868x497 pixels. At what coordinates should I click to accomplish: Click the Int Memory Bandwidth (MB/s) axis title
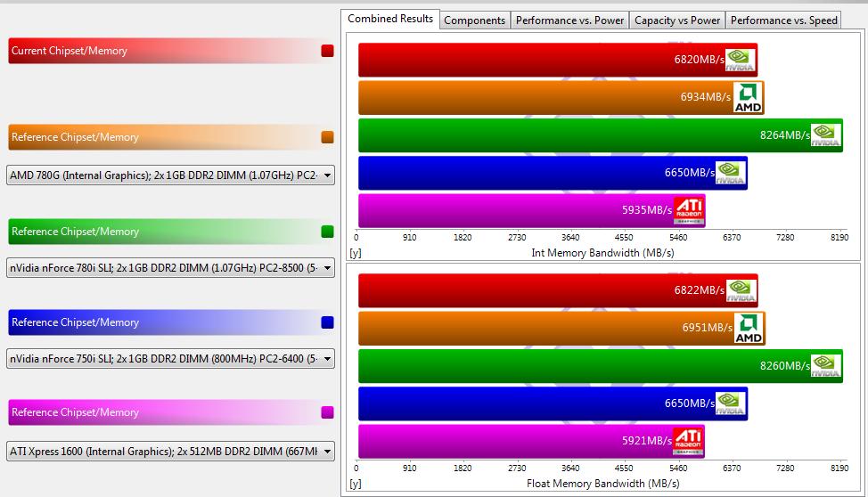602,253
